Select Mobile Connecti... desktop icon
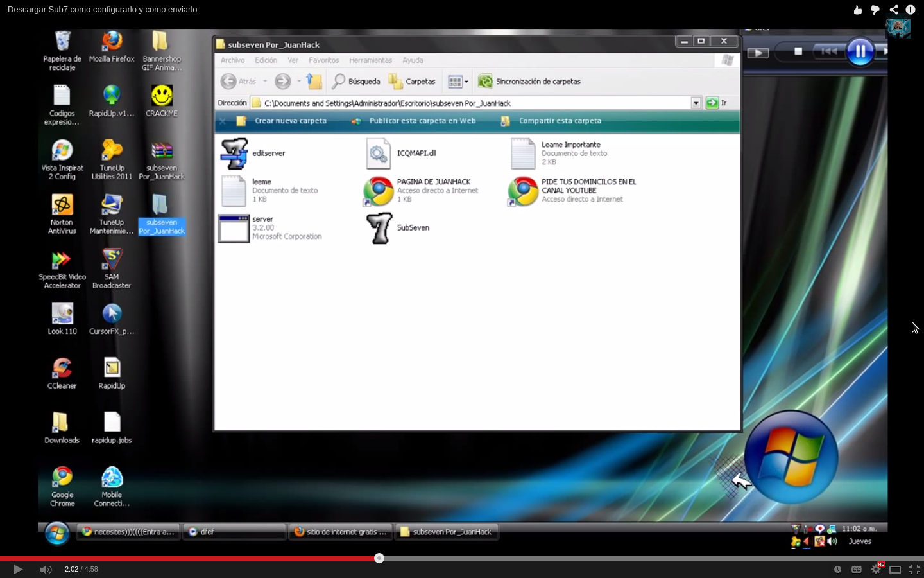Viewport: 924px width, 578px height. (112, 487)
